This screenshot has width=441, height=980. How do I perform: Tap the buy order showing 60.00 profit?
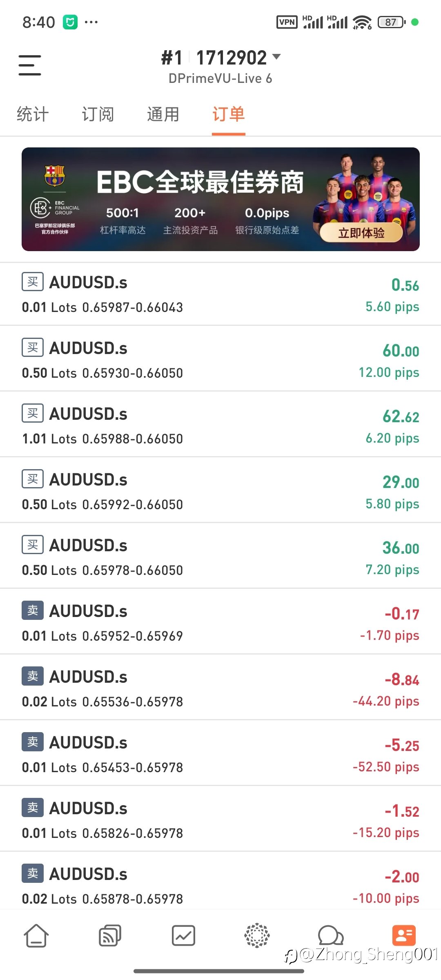[220, 360]
